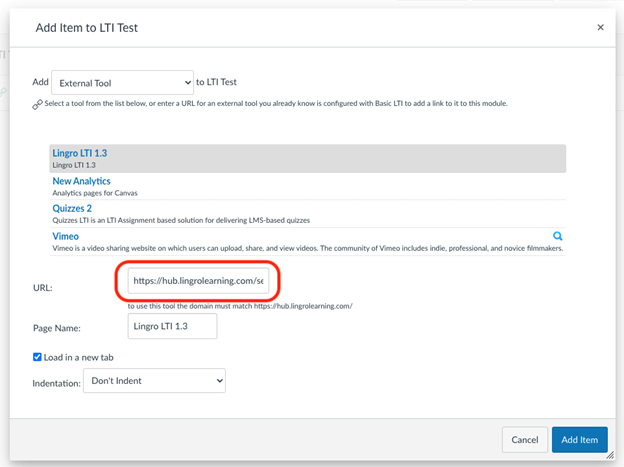Open the External Tool type dropdown

(123, 82)
